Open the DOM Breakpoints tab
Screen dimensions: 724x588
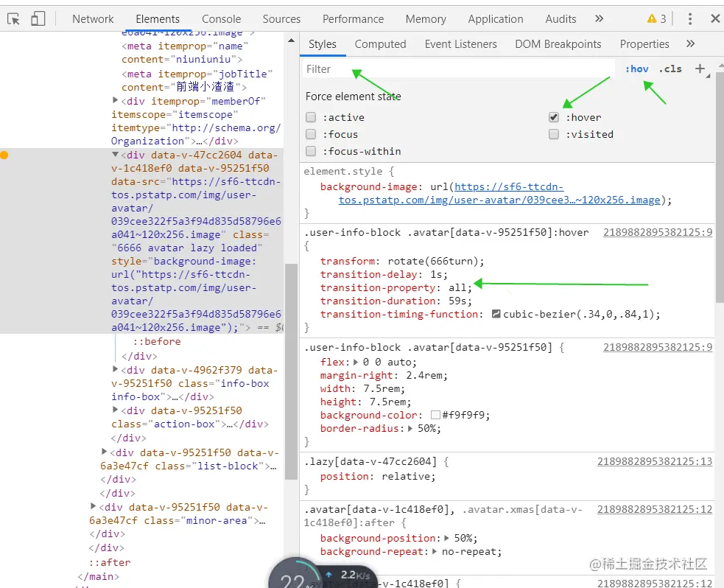pyautogui.click(x=558, y=44)
